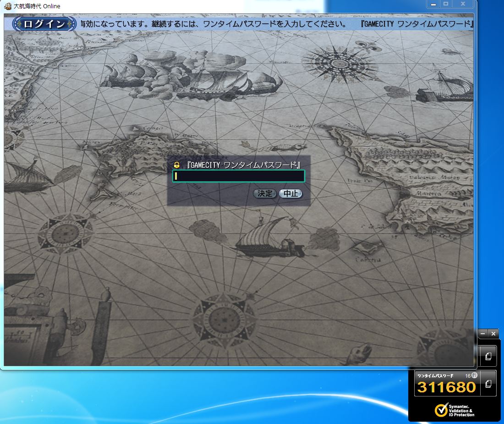Minimize the Symantec VIP widget

[x=482, y=334]
